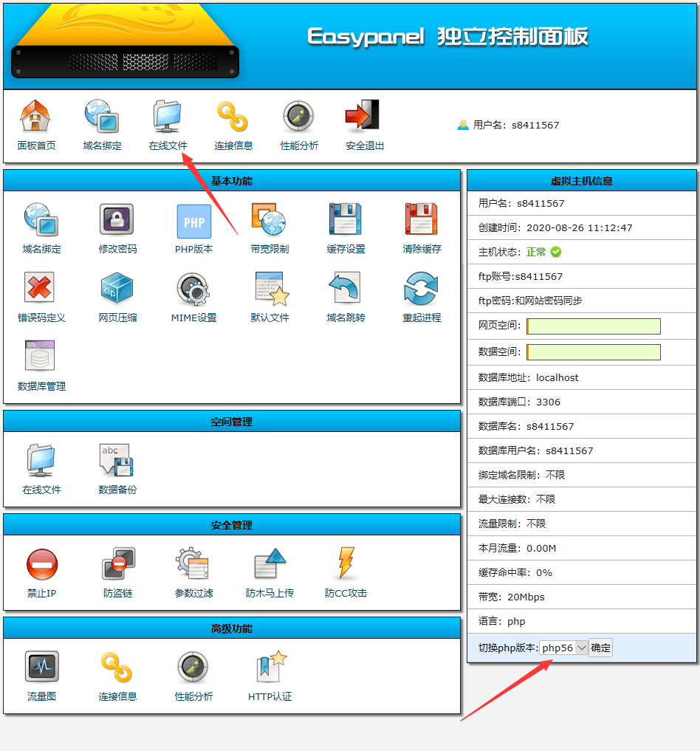Click the 安全管理 section header
This screenshot has height=751, width=700.
click(232, 525)
